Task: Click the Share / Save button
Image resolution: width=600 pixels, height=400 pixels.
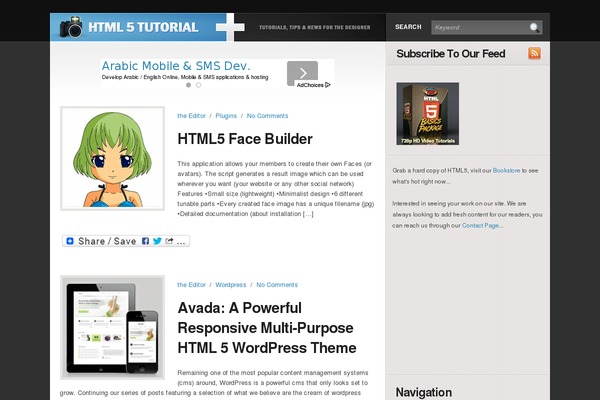Action: (x=126, y=241)
